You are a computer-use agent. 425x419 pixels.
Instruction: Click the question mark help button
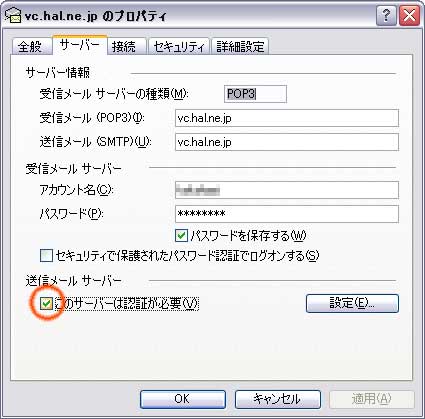pos(386,15)
